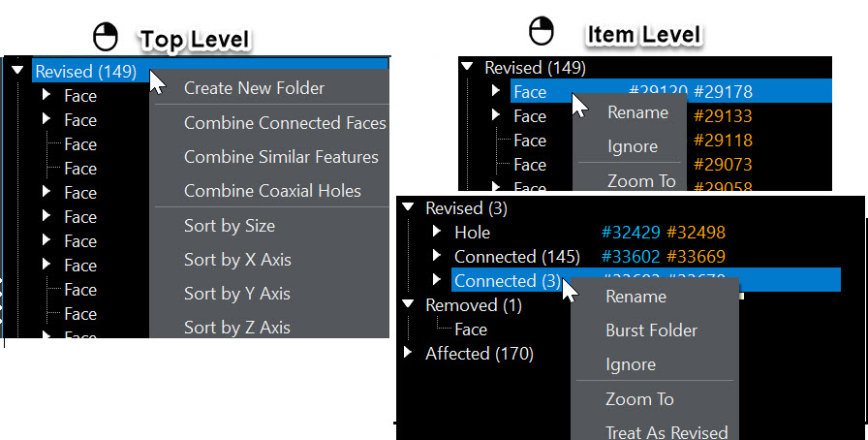Collapse the Removed (1) group
Screen dimensions: 868x440
408,305
